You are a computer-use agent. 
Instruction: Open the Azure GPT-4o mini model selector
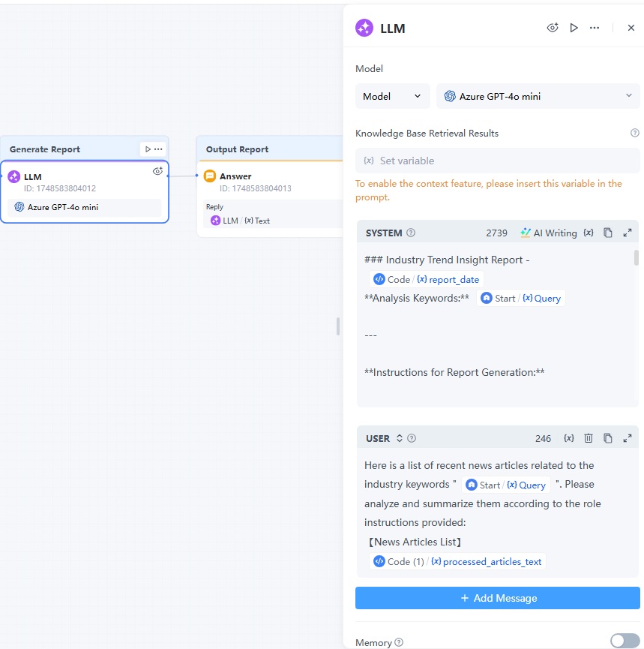point(538,97)
